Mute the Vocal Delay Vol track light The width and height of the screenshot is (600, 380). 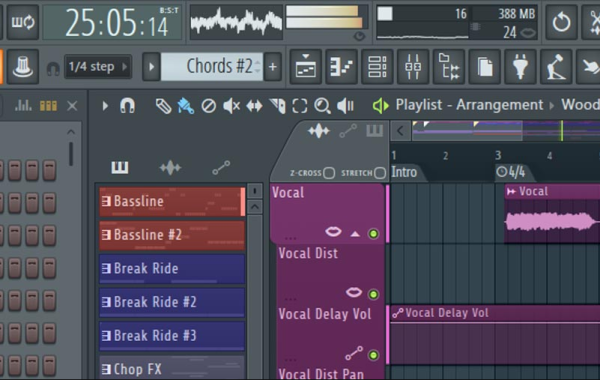click(373, 355)
